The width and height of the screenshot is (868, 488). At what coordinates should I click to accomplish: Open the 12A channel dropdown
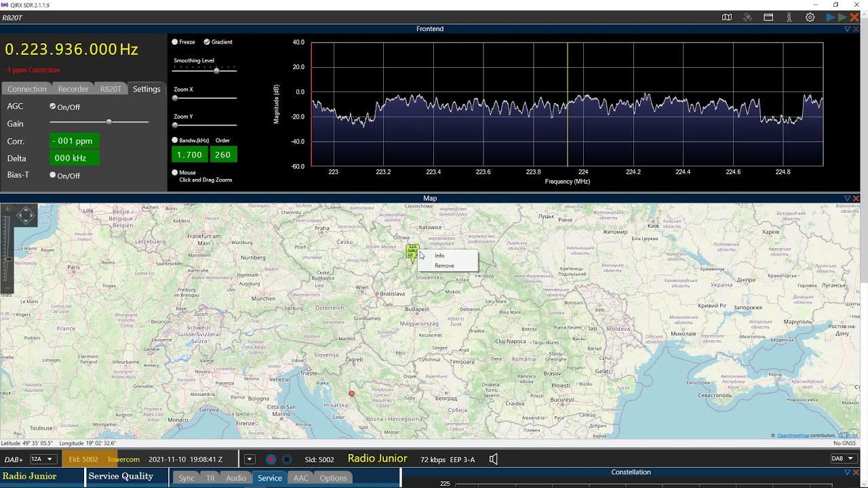pos(42,460)
